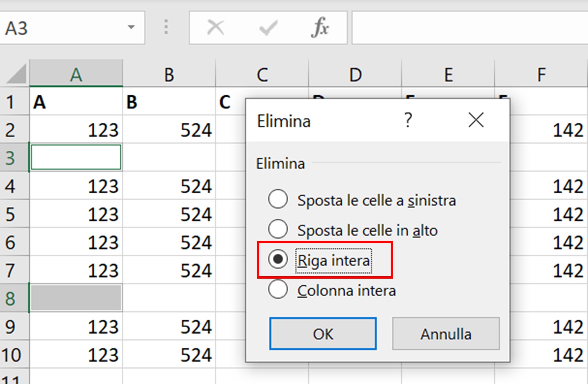Click cell F9 with value 142
This screenshot has width=588, height=384.
click(549, 326)
